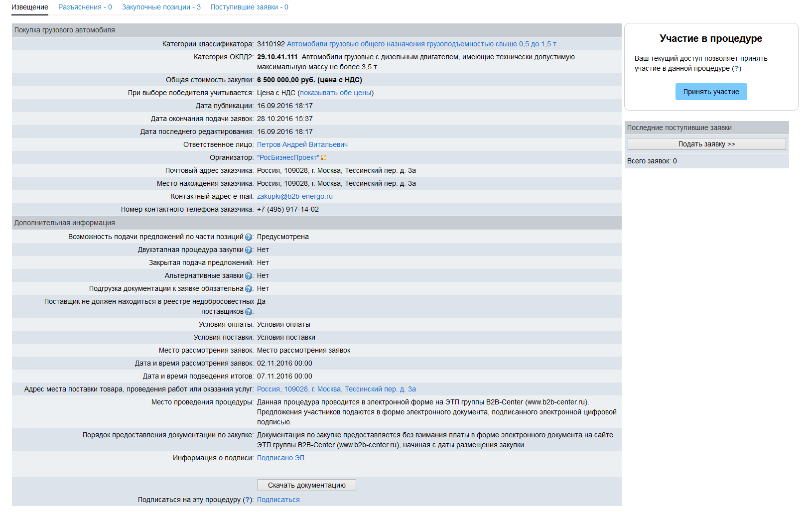Screen dimensions: 812x512
Task: Click email link zakupki@b2b-energo.ru
Action: pyautogui.click(x=294, y=197)
